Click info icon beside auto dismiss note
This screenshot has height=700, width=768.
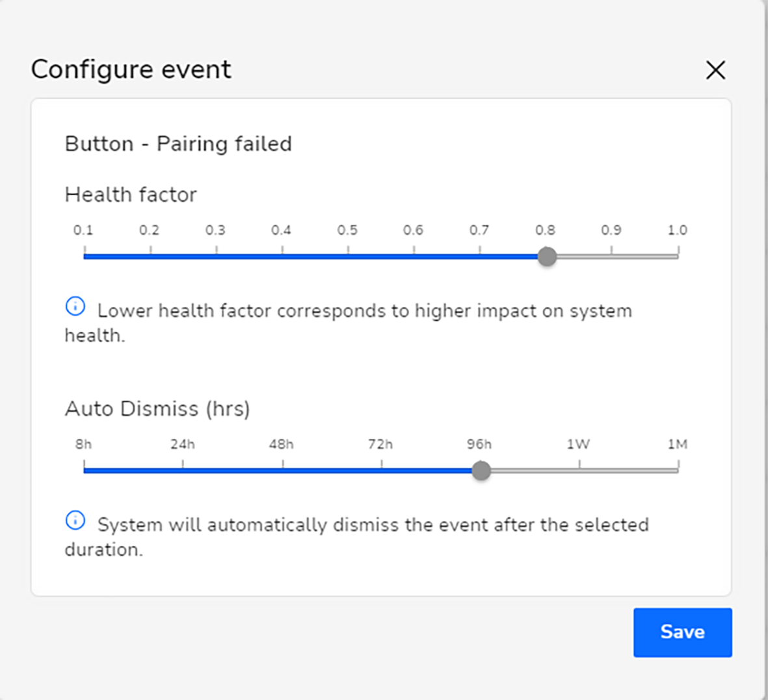[75, 520]
